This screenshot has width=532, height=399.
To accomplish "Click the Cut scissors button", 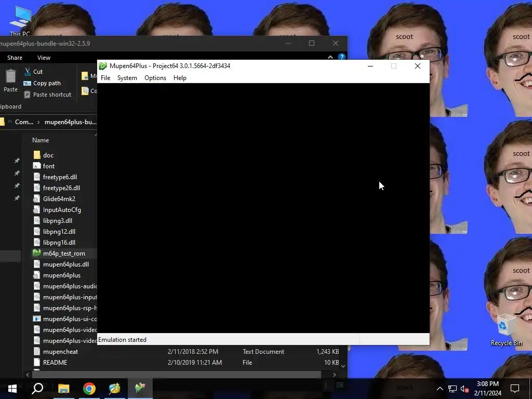I will click(33, 72).
